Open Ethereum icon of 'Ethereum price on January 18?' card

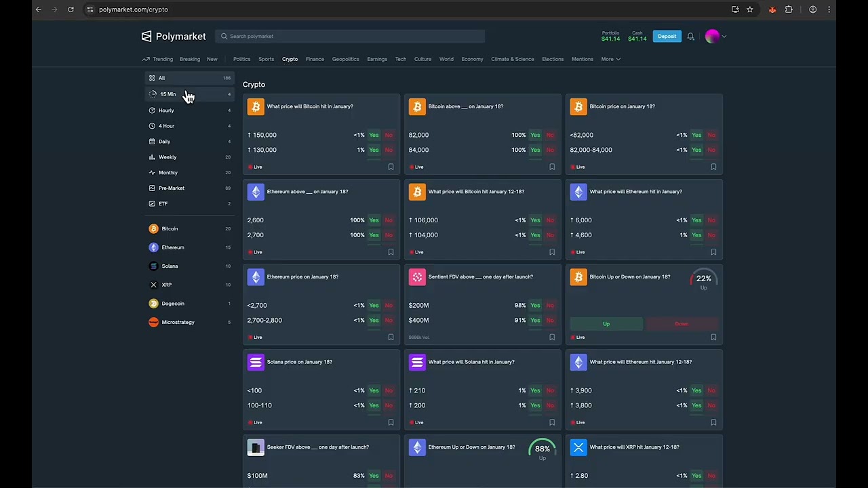[256, 277]
